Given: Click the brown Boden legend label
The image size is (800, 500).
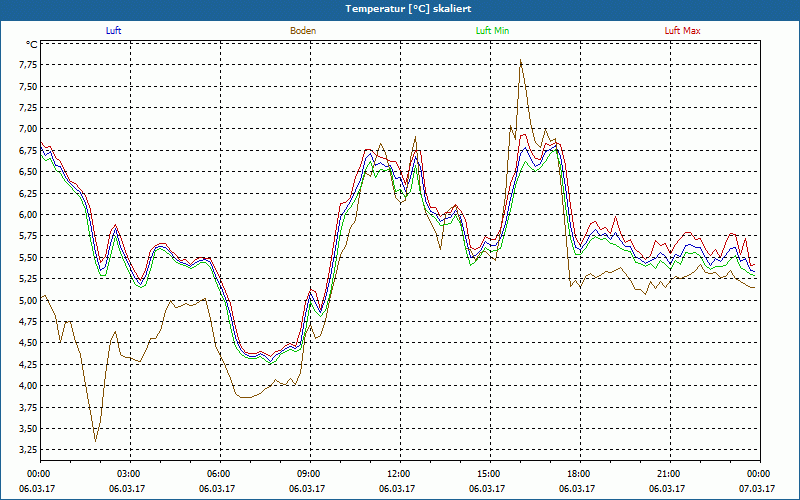Looking at the screenshot, I should click(303, 31).
